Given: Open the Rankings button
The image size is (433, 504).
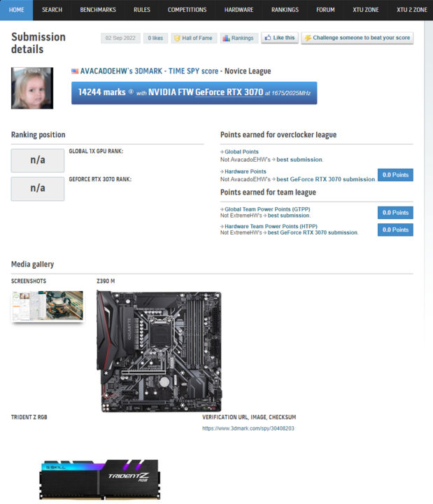Looking at the screenshot, I should 239,38.
